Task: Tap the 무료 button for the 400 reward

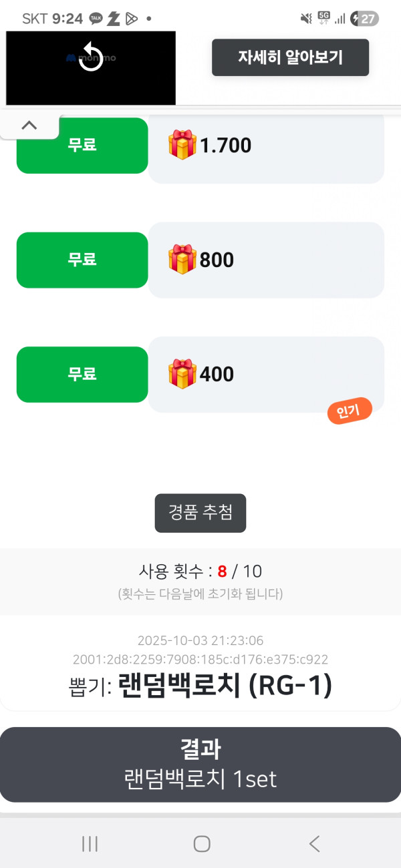Action: pyautogui.click(x=82, y=374)
